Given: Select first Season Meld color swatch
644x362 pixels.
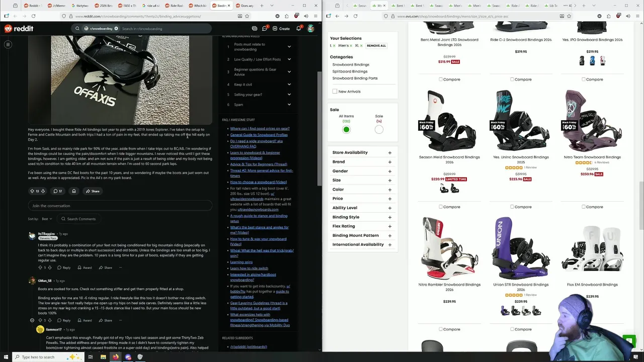Looking at the screenshot, I should click(444, 189).
